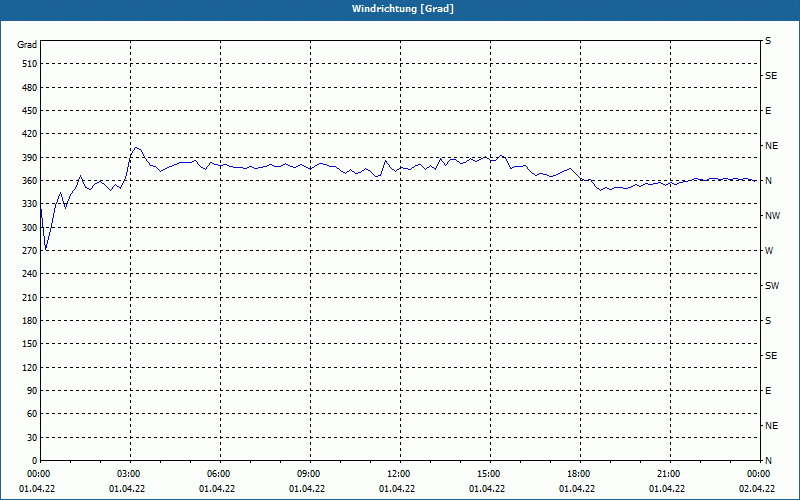Image resolution: width=800 pixels, height=500 pixels.
Task: Select the 30 axis value
Action: click(32, 438)
